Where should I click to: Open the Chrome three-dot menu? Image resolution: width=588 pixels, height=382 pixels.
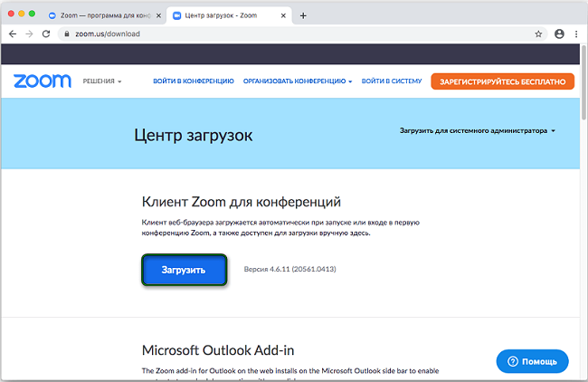(x=576, y=33)
